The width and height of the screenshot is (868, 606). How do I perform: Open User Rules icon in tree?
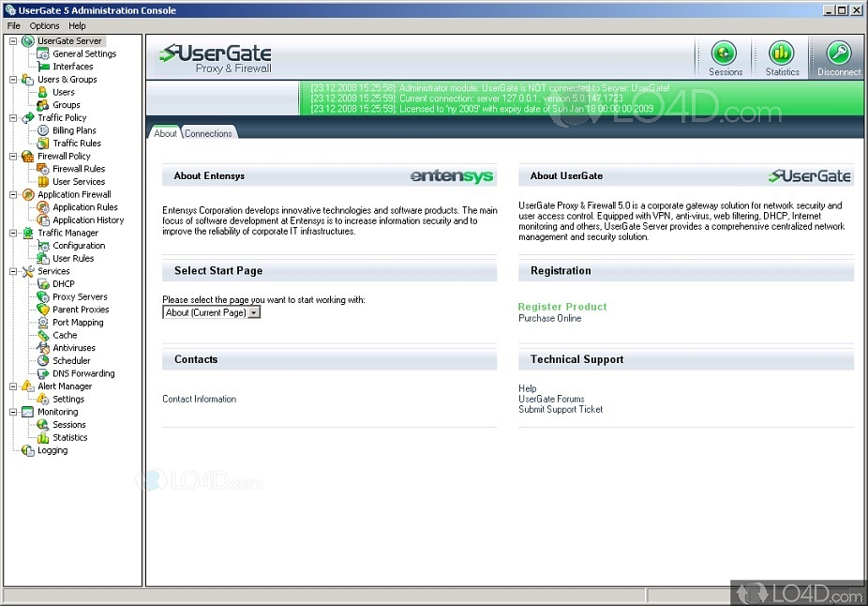point(43,258)
